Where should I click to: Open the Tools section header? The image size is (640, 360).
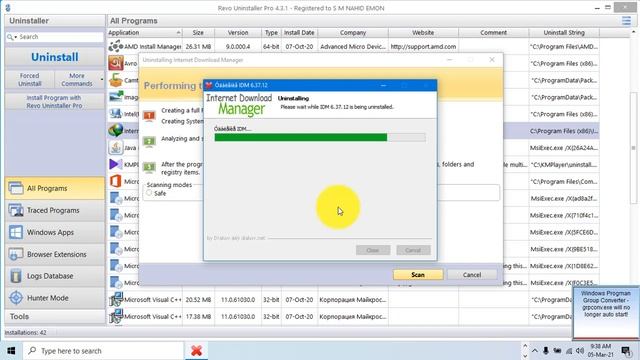click(55, 316)
